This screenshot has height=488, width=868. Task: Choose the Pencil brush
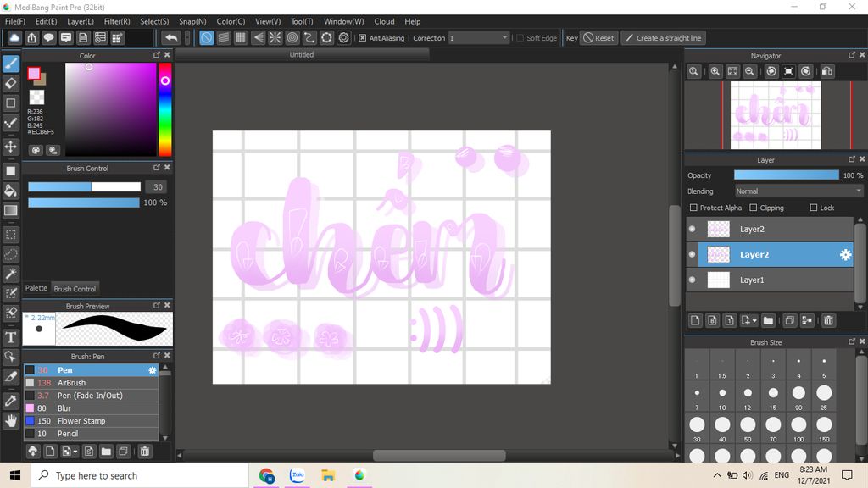click(x=91, y=434)
